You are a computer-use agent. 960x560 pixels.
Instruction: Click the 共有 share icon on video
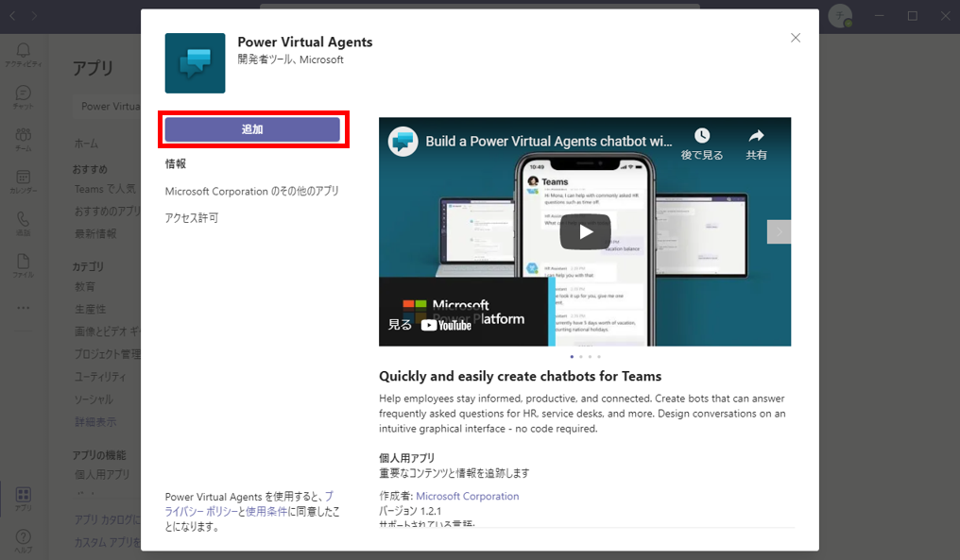pos(756,136)
